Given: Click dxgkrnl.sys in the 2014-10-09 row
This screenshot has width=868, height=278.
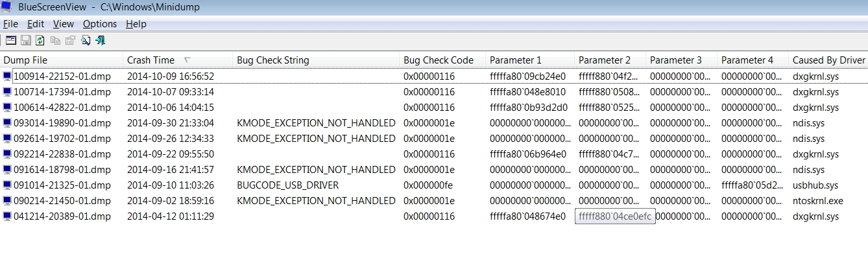Looking at the screenshot, I should [815, 76].
